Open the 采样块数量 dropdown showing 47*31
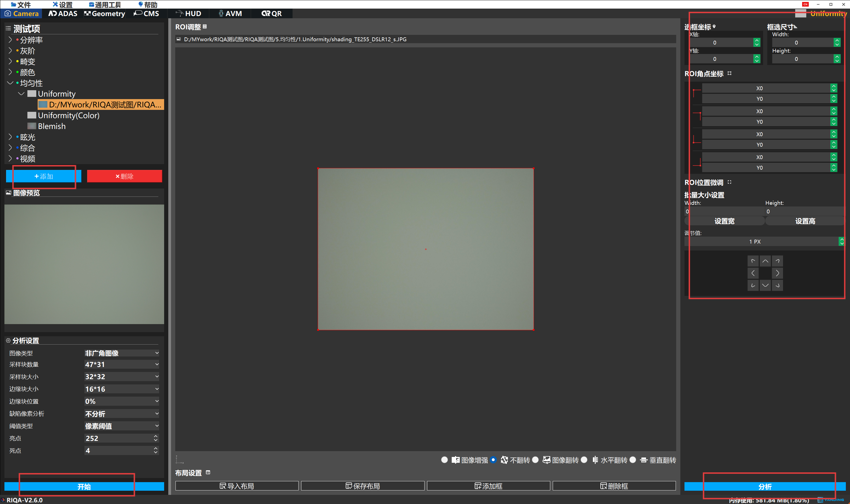The height and width of the screenshot is (504, 850). click(x=122, y=365)
